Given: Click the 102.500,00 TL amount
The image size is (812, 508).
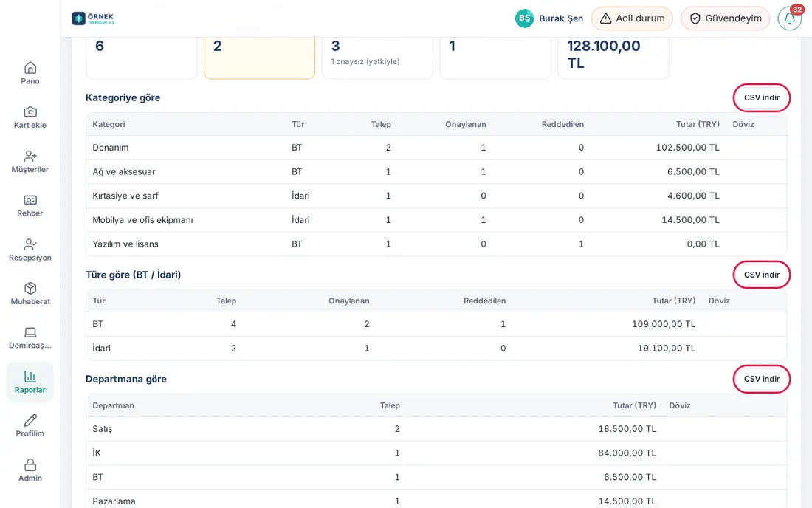Looking at the screenshot, I should click(x=688, y=148).
